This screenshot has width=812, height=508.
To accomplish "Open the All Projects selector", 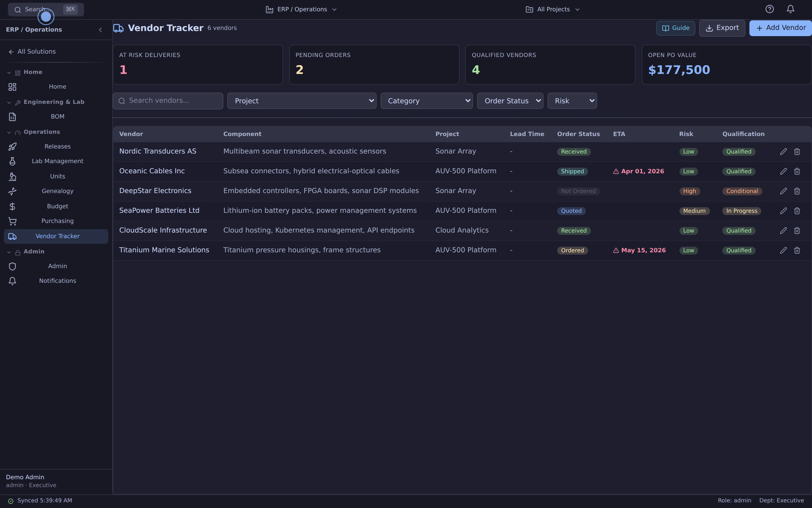I will [x=553, y=9].
